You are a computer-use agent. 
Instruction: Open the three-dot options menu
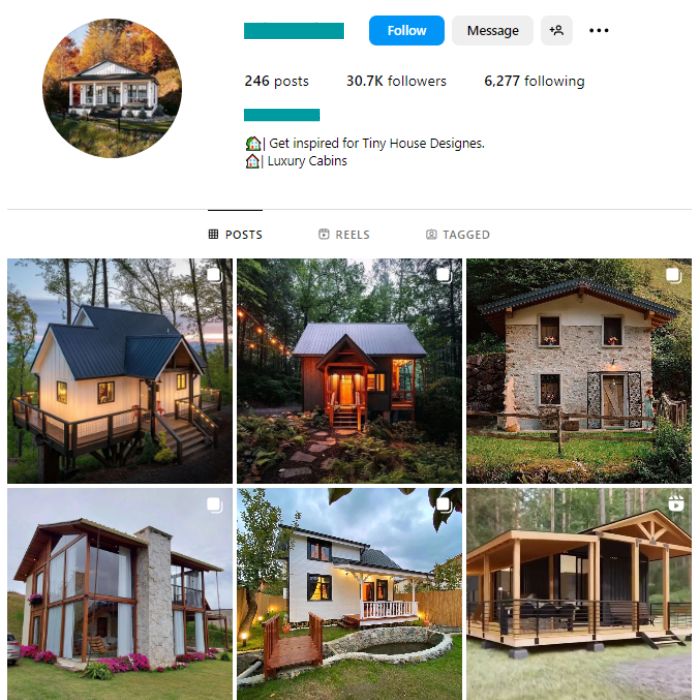[x=599, y=30]
